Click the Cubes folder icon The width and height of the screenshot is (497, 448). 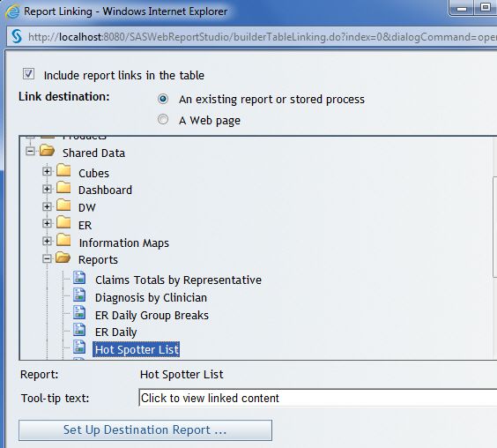[x=63, y=170]
